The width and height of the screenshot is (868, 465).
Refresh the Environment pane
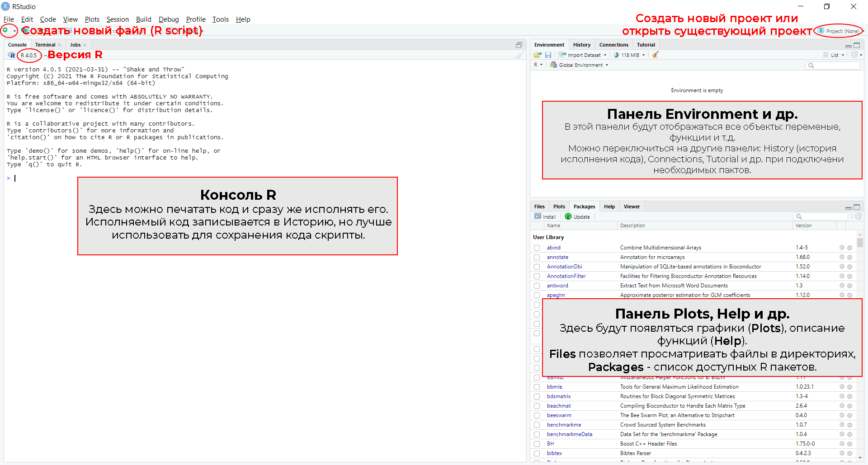(854, 55)
